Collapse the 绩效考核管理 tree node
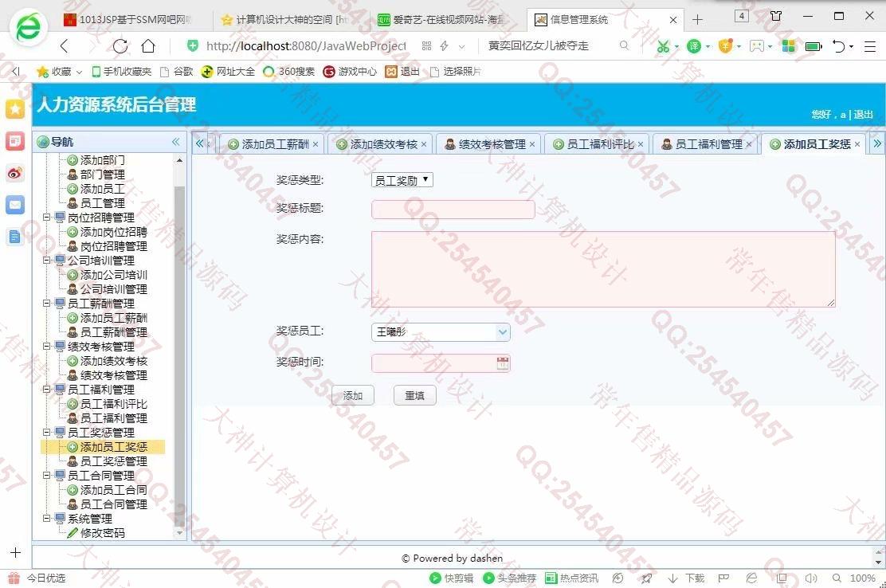This screenshot has height=588, width=886. 47,347
